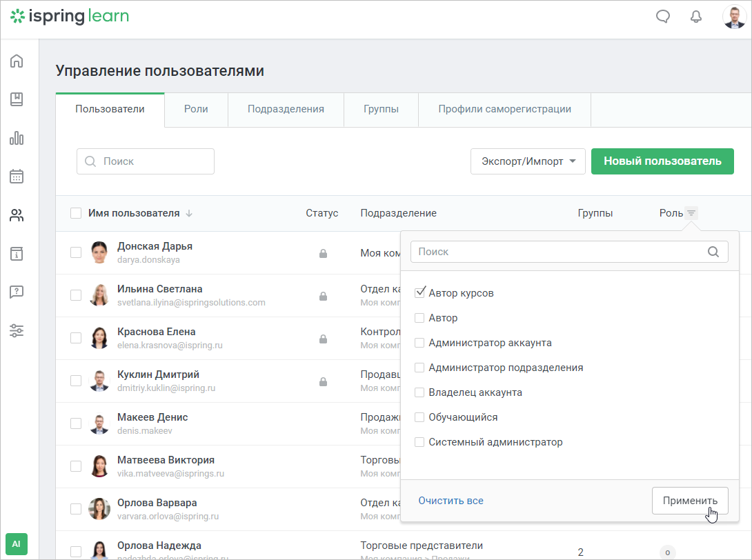Select the checkbox for Донская Дарья
This screenshot has width=752, height=560.
[x=76, y=252]
